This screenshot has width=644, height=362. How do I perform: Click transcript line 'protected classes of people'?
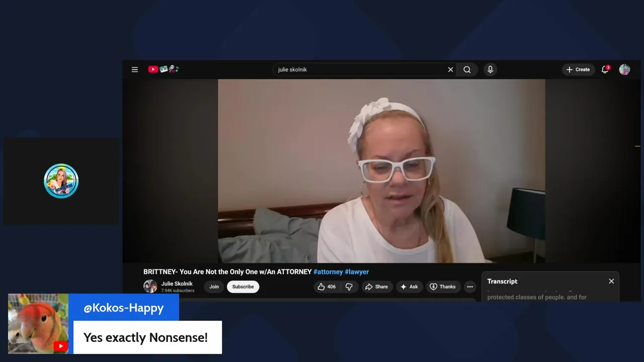point(537,297)
